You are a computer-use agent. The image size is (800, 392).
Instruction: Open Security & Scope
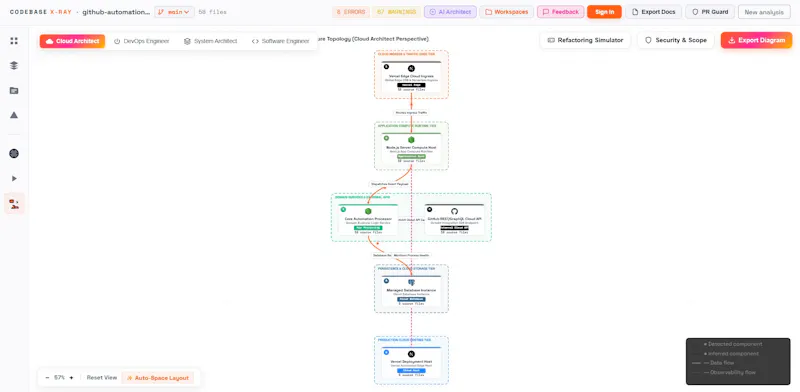coord(676,40)
